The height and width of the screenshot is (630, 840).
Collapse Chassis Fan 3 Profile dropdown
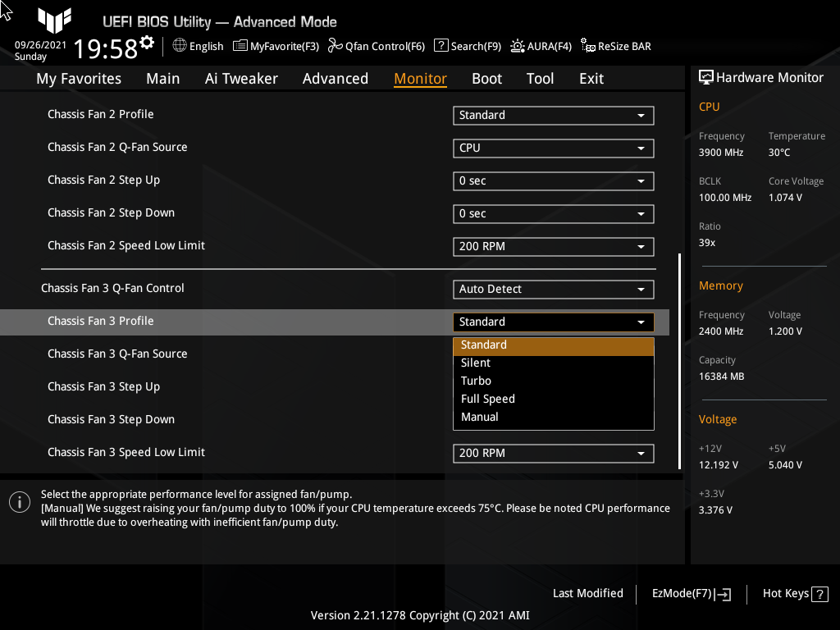coord(554,322)
